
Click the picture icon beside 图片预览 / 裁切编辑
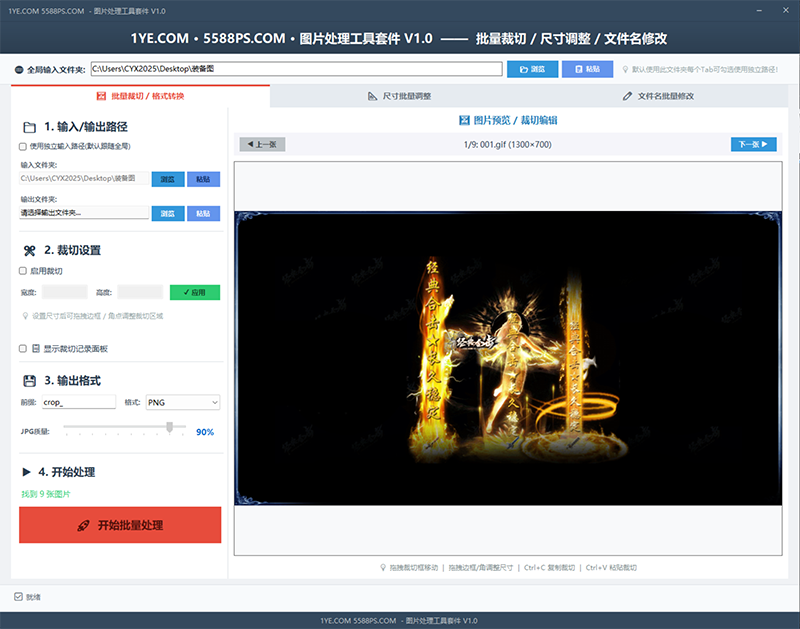click(x=464, y=120)
